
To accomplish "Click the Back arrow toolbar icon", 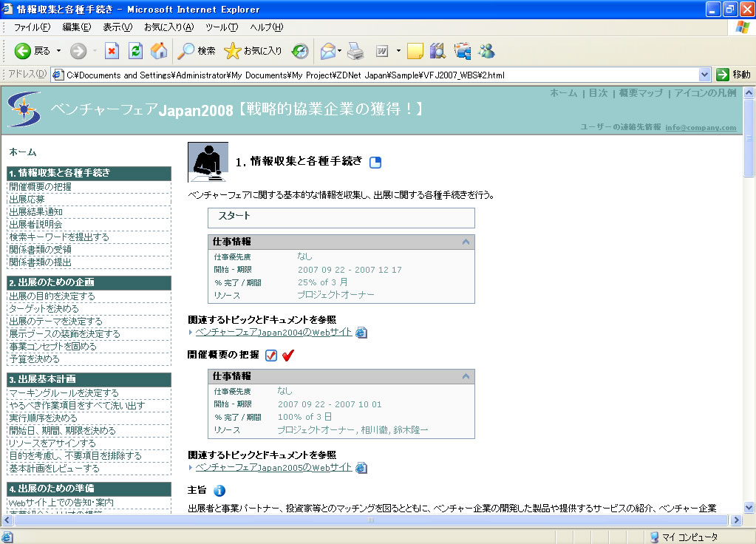I will (x=22, y=51).
